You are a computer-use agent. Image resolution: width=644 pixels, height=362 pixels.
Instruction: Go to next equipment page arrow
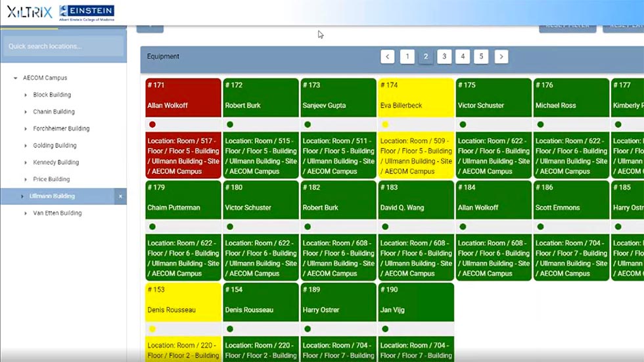coord(501,57)
